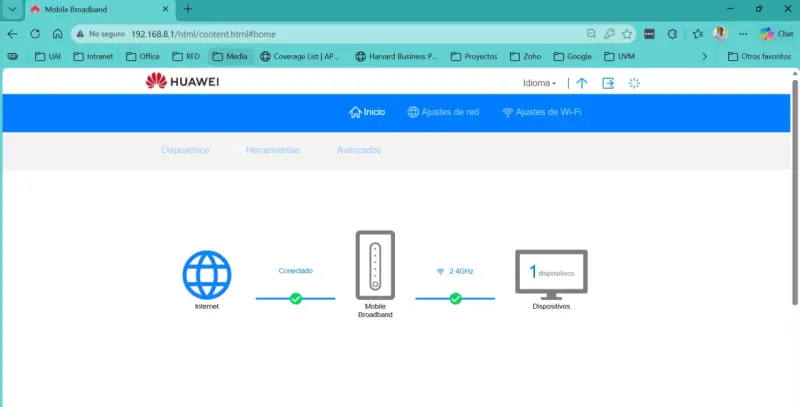Open the browser extensions puzzle icon
Screen dimensions: 800x407
click(672, 34)
